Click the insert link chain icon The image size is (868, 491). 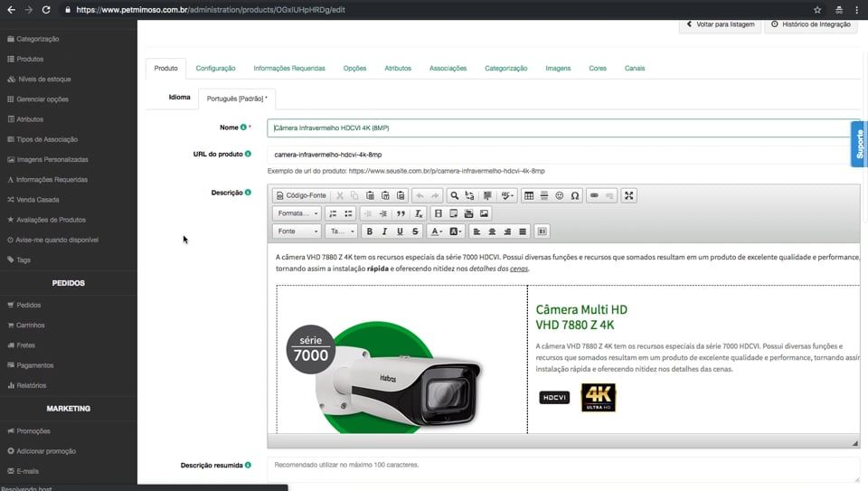[594, 195]
